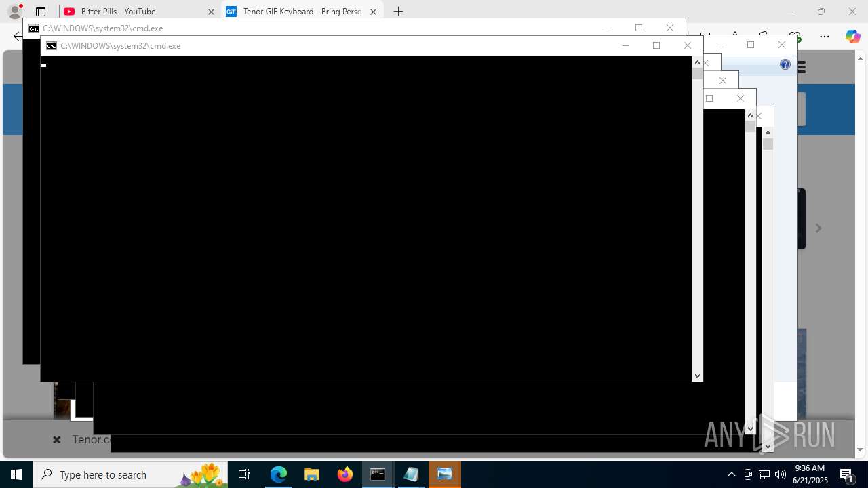Screen dimensions: 868x488
Task: Click the front cmd.exe window system icon
Action: tap(52, 46)
